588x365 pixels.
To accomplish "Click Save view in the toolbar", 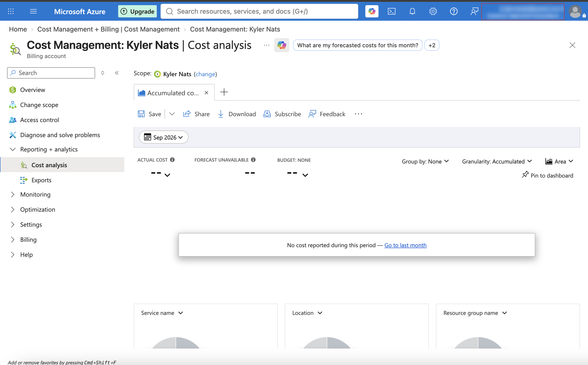I will point(149,114).
